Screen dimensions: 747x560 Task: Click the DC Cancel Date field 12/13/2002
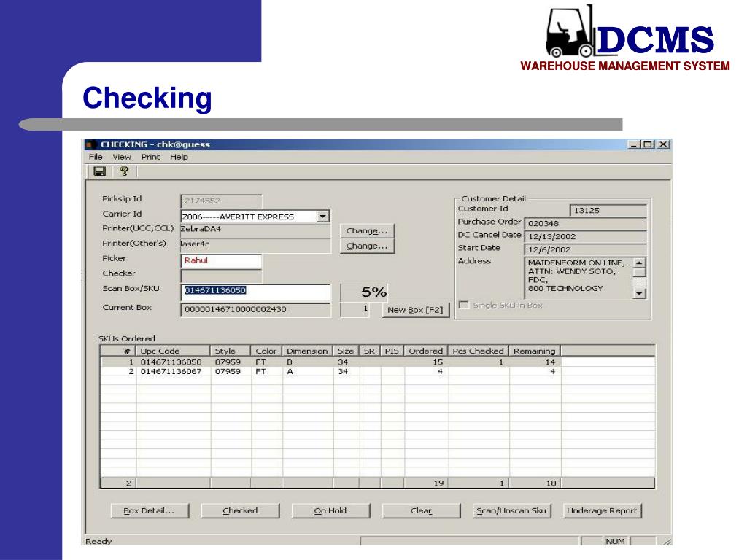tap(585, 237)
